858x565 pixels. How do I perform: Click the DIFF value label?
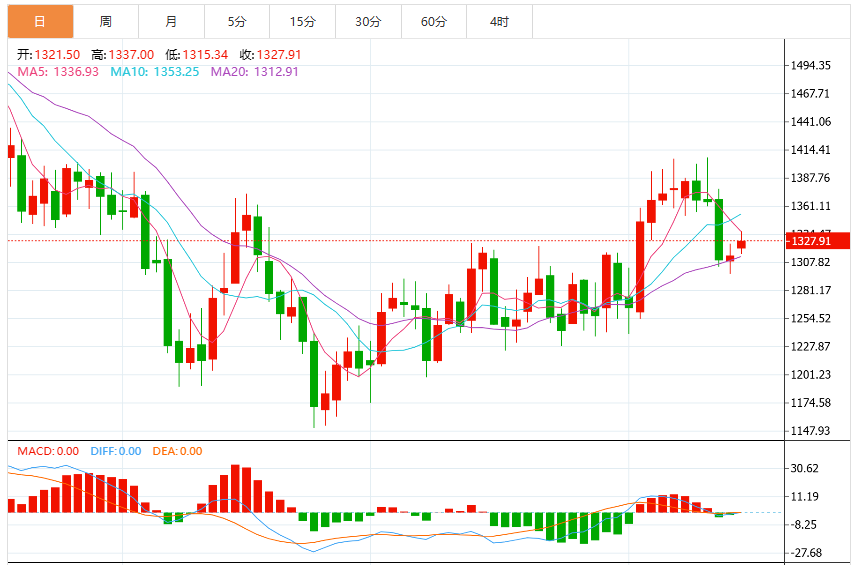(x=116, y=451)
